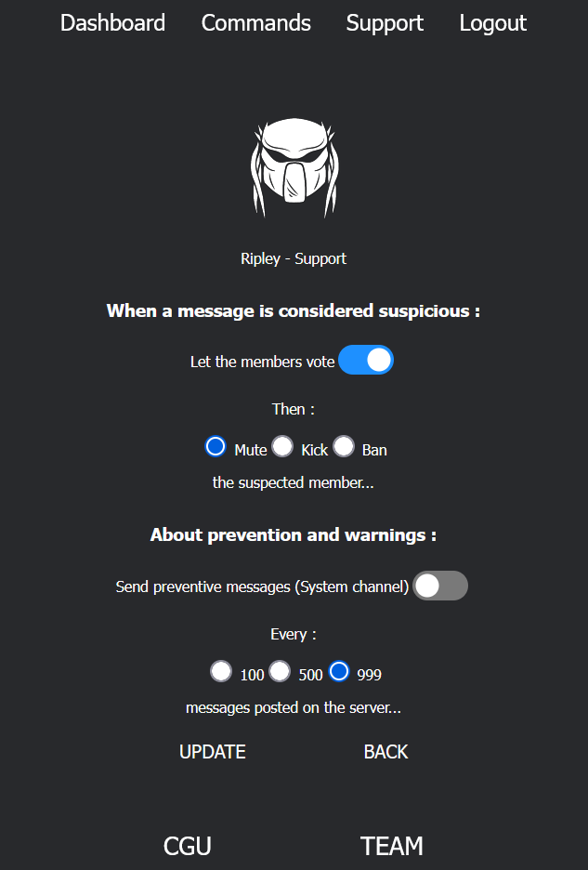The height and width of the screenshot is (870, 588).
Task: Open the Support navigation link
Action: pos(385,23)
